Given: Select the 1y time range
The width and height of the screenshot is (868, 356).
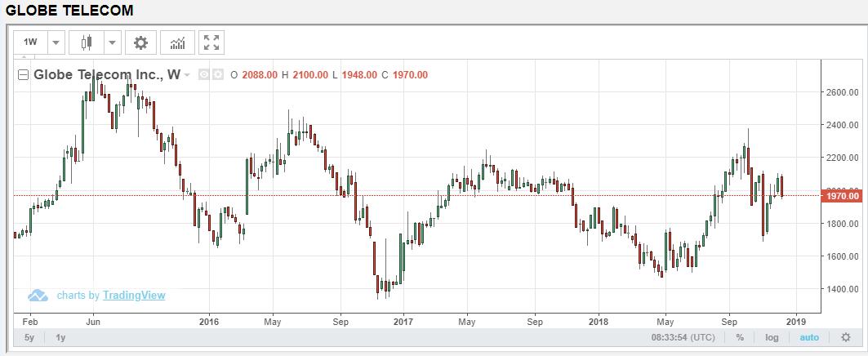Looking at the screenshot, I should pyautogui.click(x=60, y=337).
